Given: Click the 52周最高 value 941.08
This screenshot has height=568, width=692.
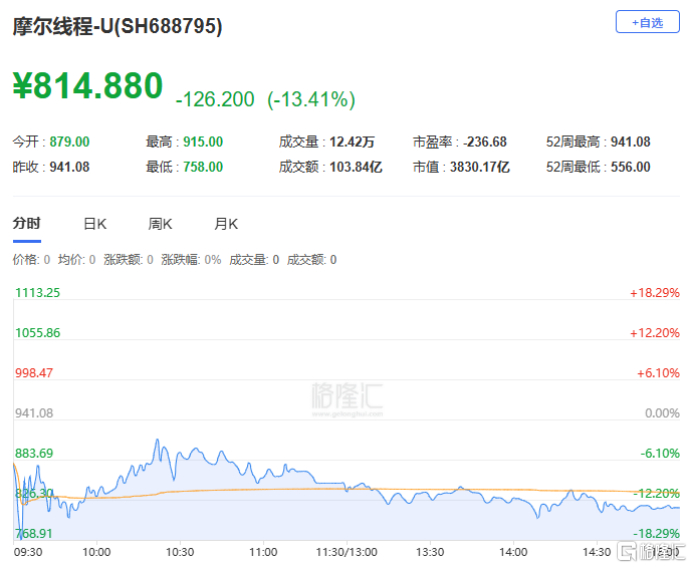Looking at the screenshot, I should [630, 142].
